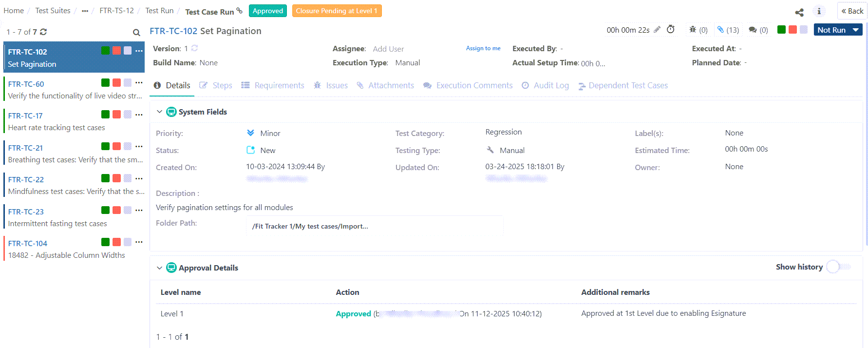Viewport: 868px width, 348px height.
Task: Collapse the Approval Details section
Action: click(159, 268)
